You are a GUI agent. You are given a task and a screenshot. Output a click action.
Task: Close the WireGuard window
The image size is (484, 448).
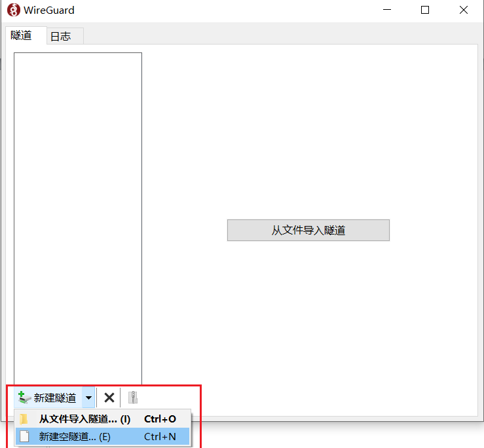[x=464, y=10]
